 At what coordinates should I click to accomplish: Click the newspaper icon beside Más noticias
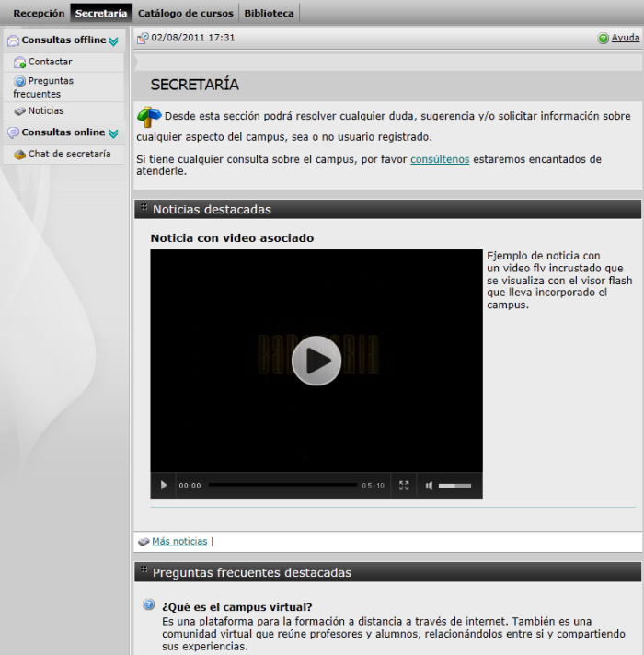(x=144, y=542)
